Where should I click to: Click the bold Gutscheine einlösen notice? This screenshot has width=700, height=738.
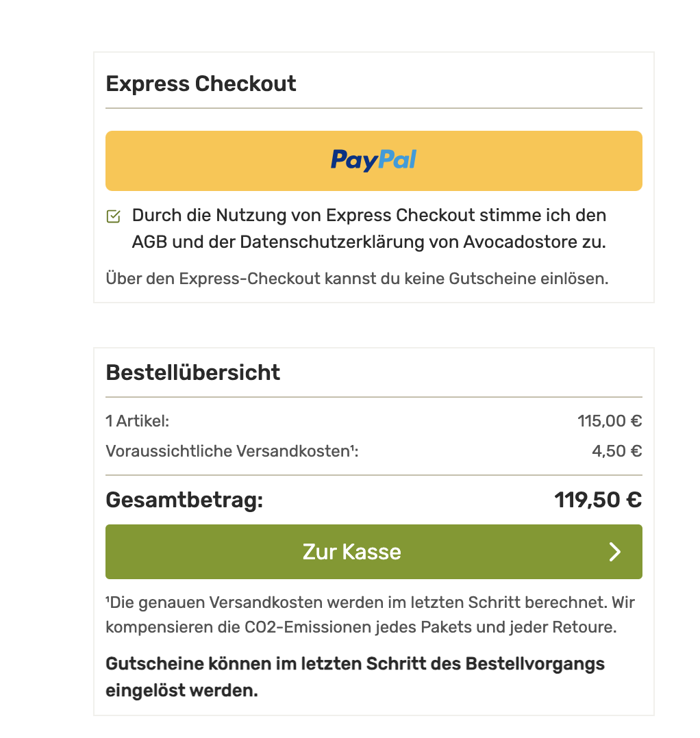coord(355,677)
